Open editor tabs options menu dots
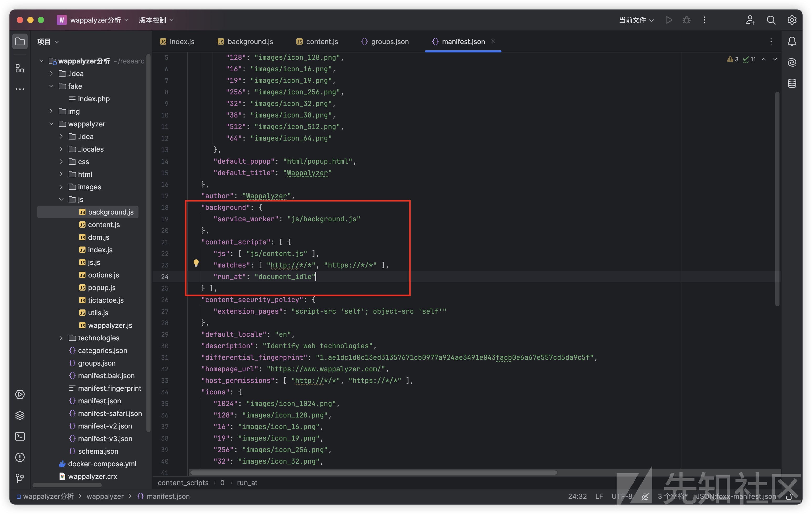Image resolution: width=812 pixels, height=514 pixels. [x=771, y=41]
